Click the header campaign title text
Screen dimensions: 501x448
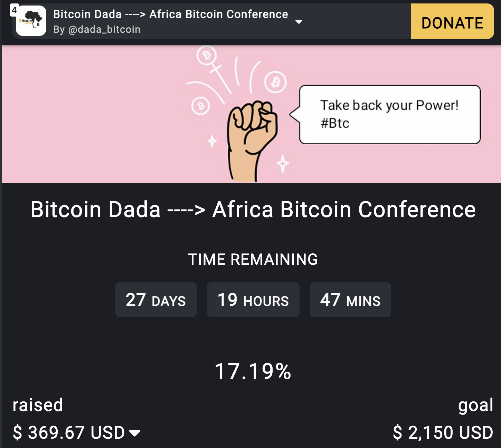[x=170, y=14]
